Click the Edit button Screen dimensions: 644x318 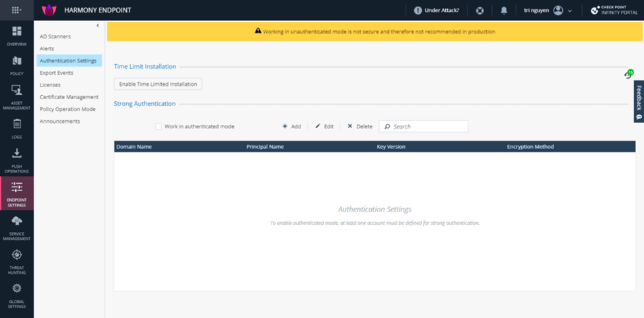pos(324,126)
